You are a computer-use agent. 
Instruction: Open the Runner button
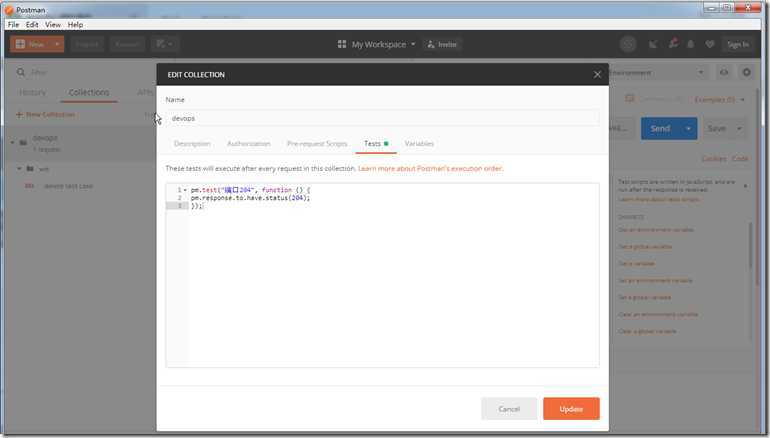(x=127, y=44)
